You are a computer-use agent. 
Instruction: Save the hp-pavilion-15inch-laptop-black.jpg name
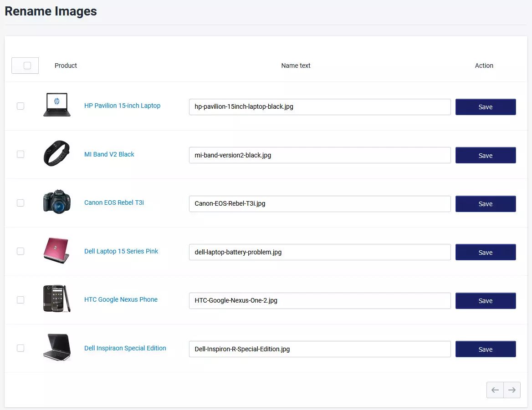coord(486,107)
